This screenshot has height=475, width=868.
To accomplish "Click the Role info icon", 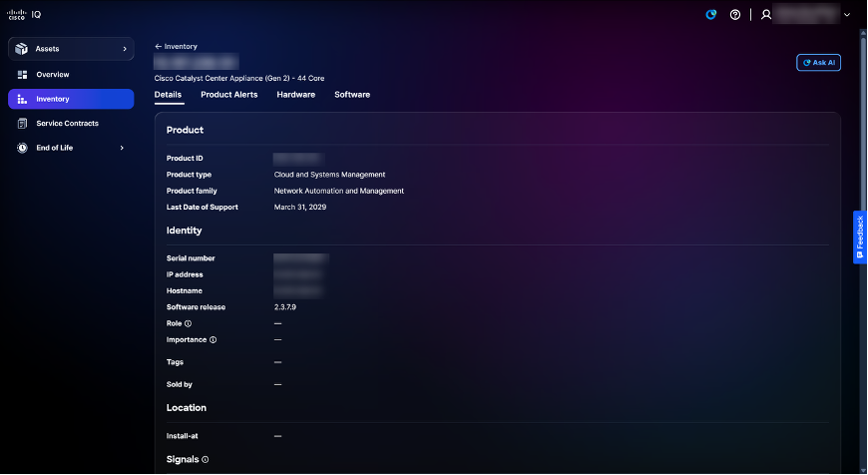I will (x=189, y=323).
